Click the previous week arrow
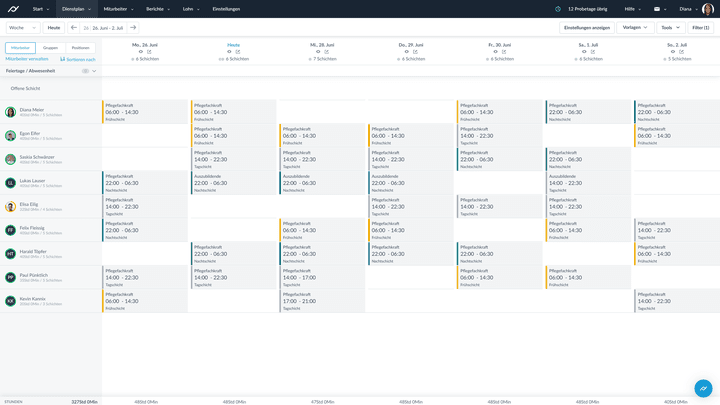Screen dimensions: 720x405 (73, 27)
